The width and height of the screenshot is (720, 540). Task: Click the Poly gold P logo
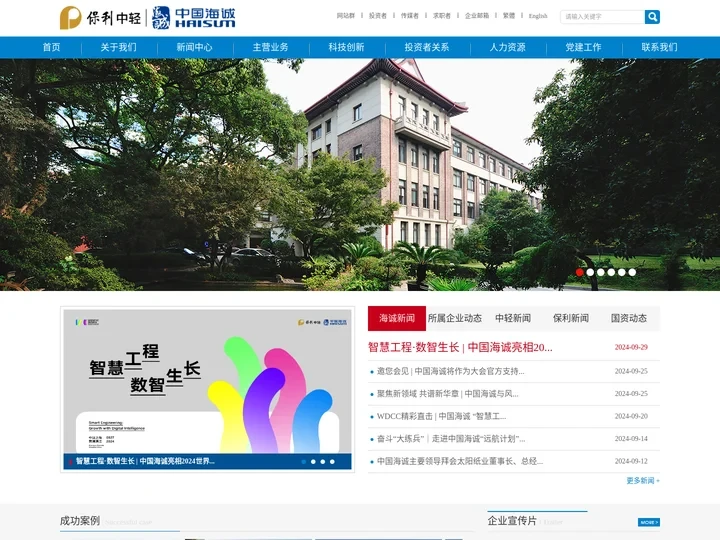pyautogui.click(x=70, y=17)
